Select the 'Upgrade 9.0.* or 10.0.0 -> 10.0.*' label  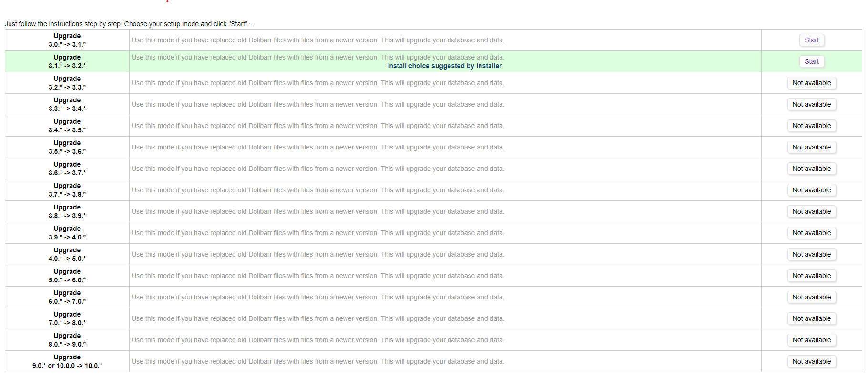click(67, 361)
